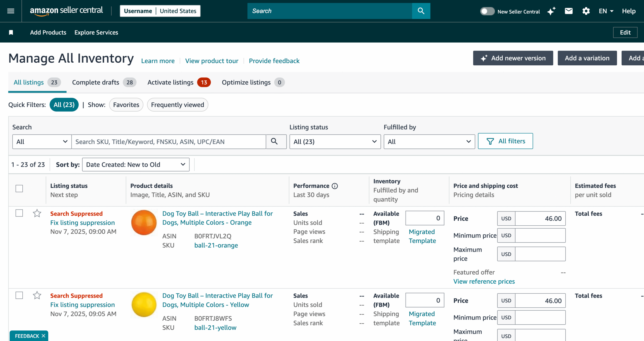Click the Add newer version button
The width and height of the screenshot is (644, 341).
coord(513,58)
